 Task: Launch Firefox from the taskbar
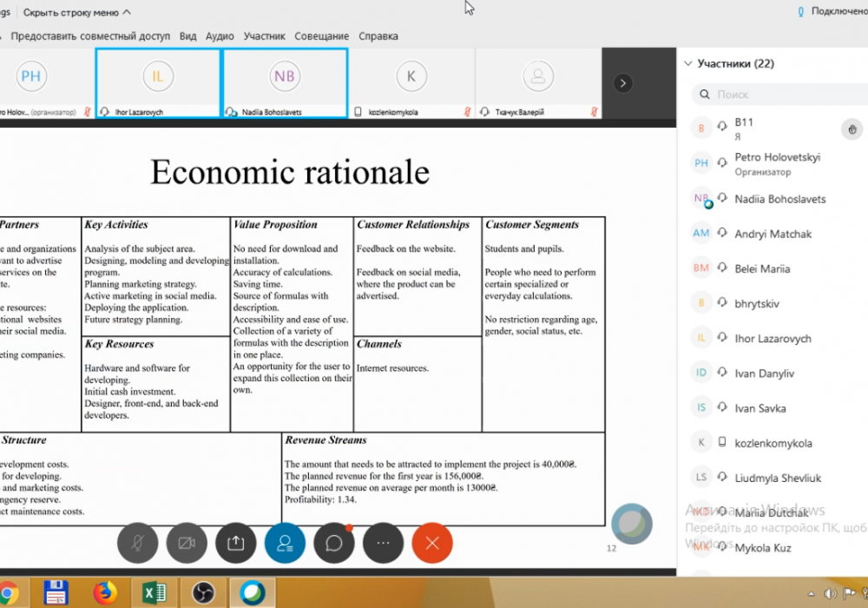pos(105,593)
